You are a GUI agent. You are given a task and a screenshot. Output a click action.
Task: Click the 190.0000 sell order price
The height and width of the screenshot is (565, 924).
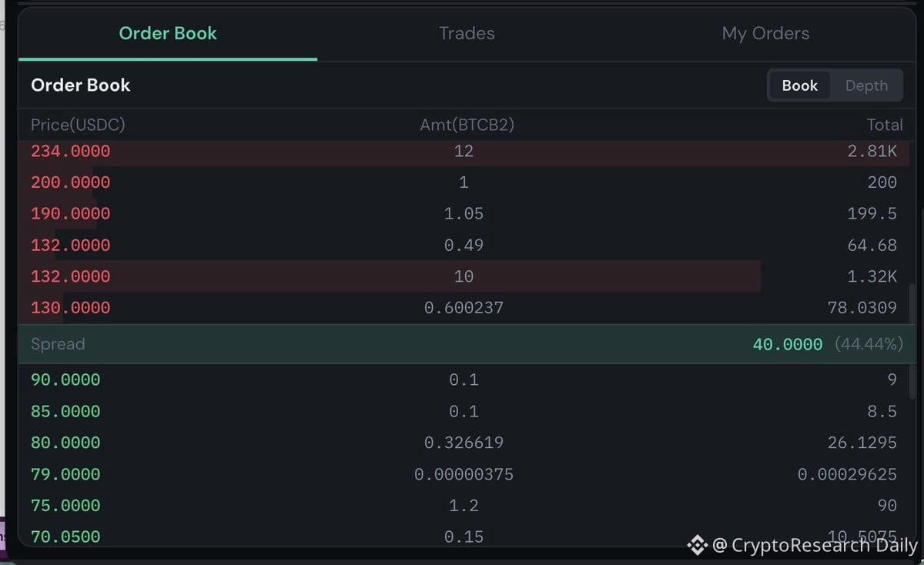click(70, 214)
